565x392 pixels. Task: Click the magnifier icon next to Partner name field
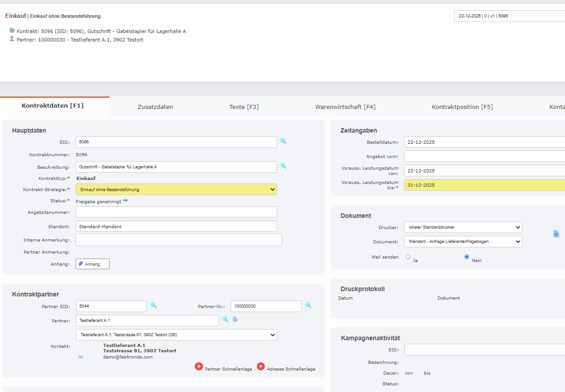click(225, 319)
